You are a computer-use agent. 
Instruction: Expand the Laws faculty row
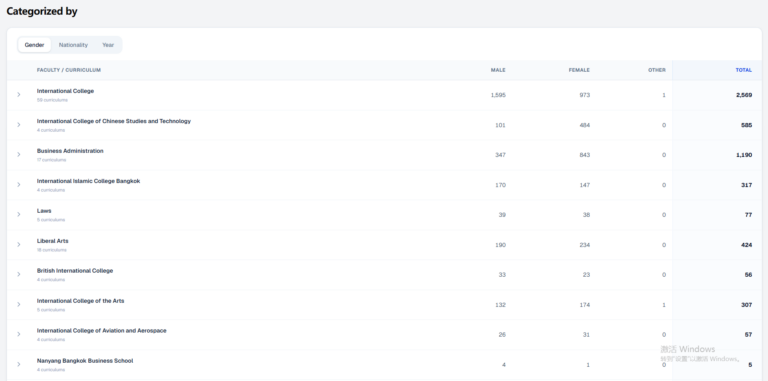pyautogui.click(x=19, y=214)
